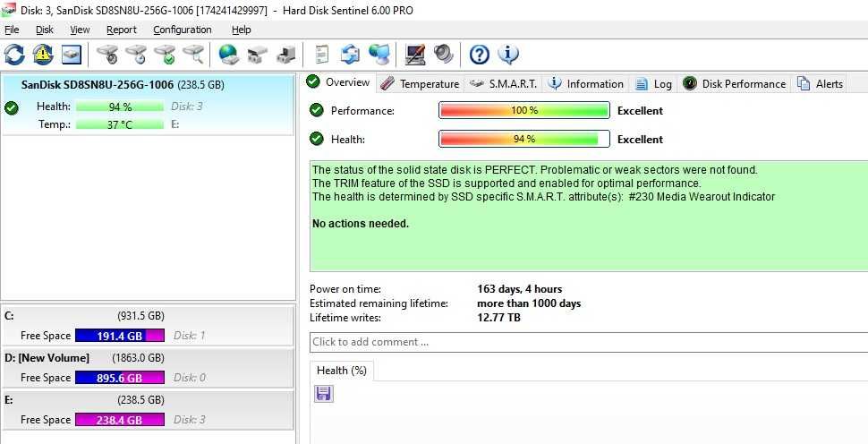Switch to the S.M.A.R.T. tab
Image resolution: width=868 pixels, height=444 pixels.
(x=503, y=84)
